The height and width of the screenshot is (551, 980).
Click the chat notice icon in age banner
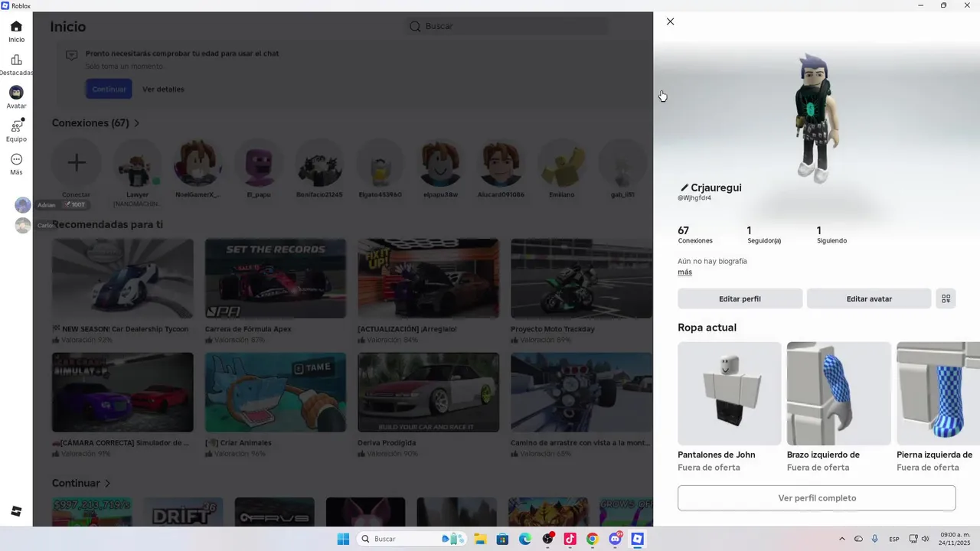71,56
